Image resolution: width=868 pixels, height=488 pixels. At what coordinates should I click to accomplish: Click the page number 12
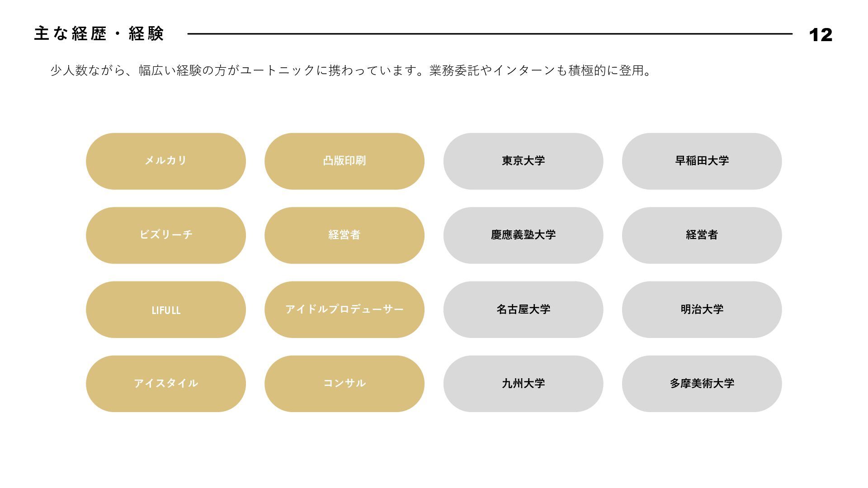point(820,35)
